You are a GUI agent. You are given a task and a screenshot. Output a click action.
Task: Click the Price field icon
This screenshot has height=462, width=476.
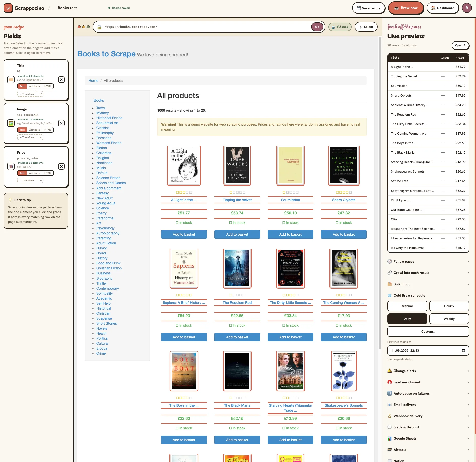tap(11, 166)
